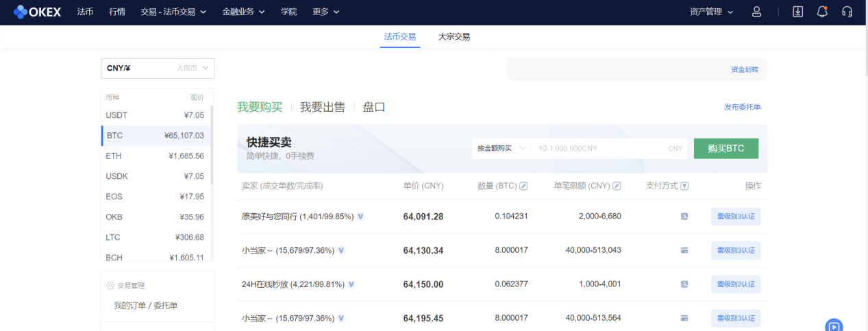This screenshot has height=331, width=868.
Task: Open the blue floating video help button
Action: click(x=834, y=325)
